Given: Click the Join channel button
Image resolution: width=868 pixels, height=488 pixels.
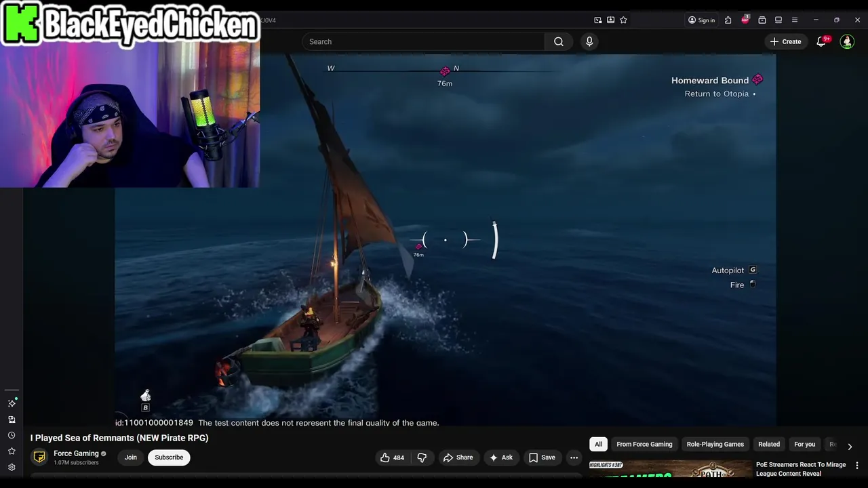Looking at the screenshot, I should [130, 457].
